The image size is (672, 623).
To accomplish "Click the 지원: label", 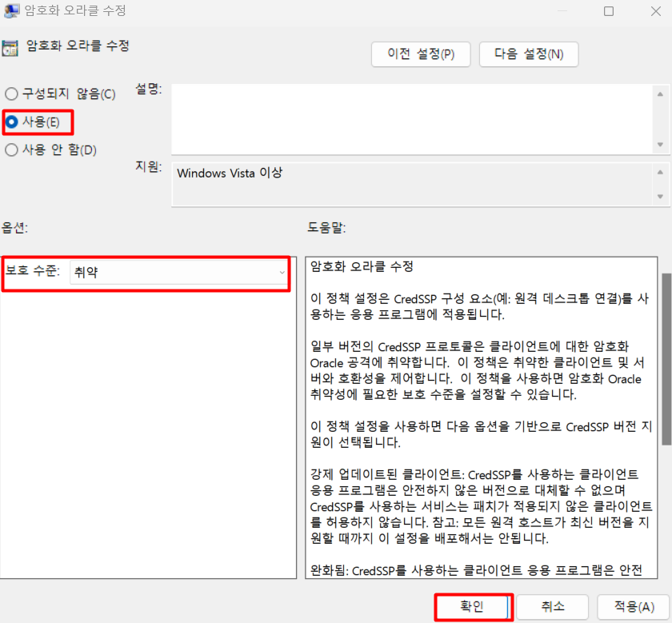I will pyautogui.click(x=148, y=166).
